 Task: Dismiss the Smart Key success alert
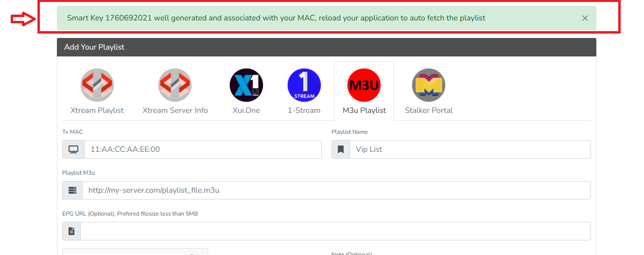[x=585, y=18]
